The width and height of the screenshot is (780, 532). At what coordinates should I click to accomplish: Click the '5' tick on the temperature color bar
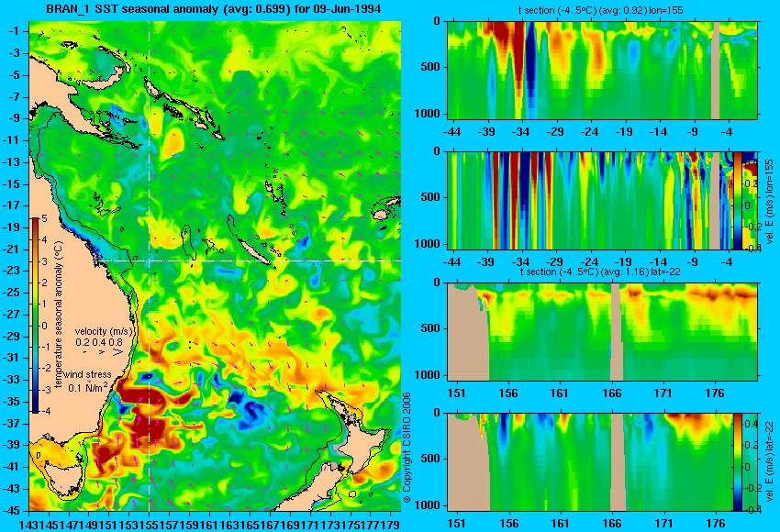coord(44,219)
